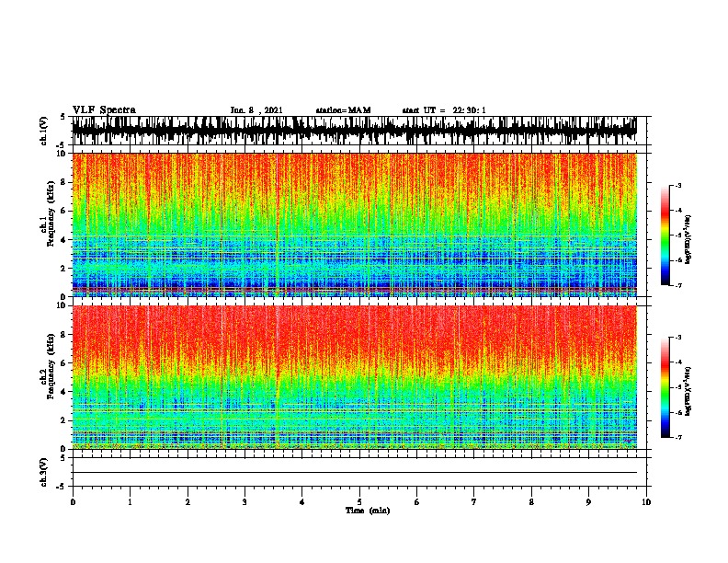Click the flat ch.3 voltage trace line
This screenshot has width=728, height=563.
[354, 473]
